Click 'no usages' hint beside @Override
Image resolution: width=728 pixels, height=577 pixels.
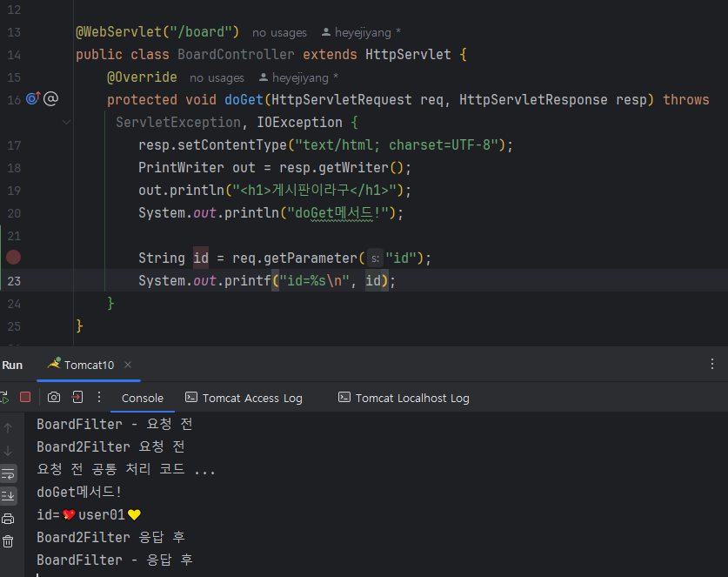pyautogui.click(x=217, y=77)
